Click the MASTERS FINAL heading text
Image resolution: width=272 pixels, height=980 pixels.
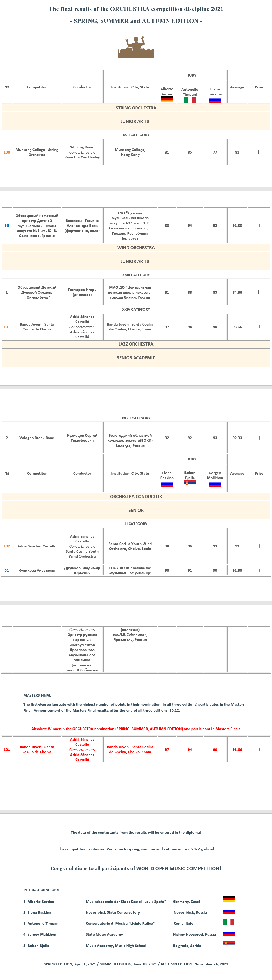pyautogui.click(x=37, y=695)
